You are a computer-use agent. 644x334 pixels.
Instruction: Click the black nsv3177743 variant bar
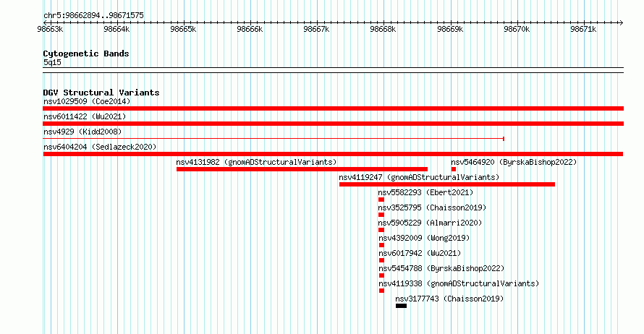[x=402, y=306]
